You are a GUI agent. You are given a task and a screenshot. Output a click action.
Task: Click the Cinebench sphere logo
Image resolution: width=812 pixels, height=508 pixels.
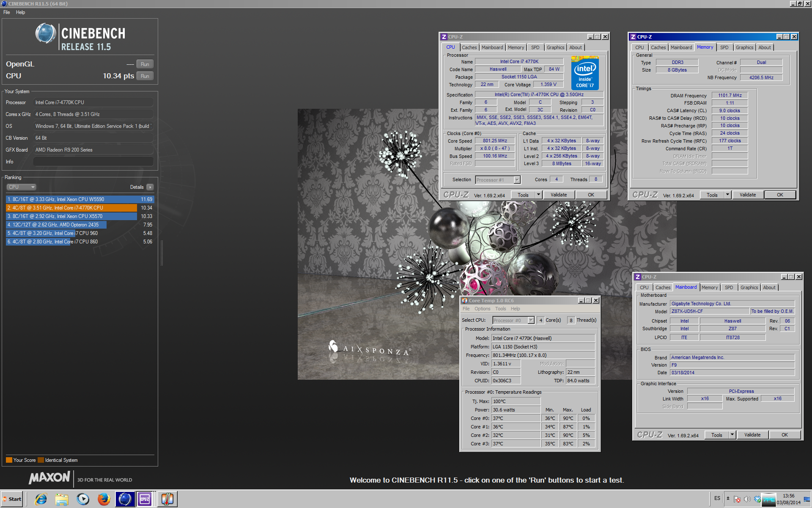click(x=46, y=33)
